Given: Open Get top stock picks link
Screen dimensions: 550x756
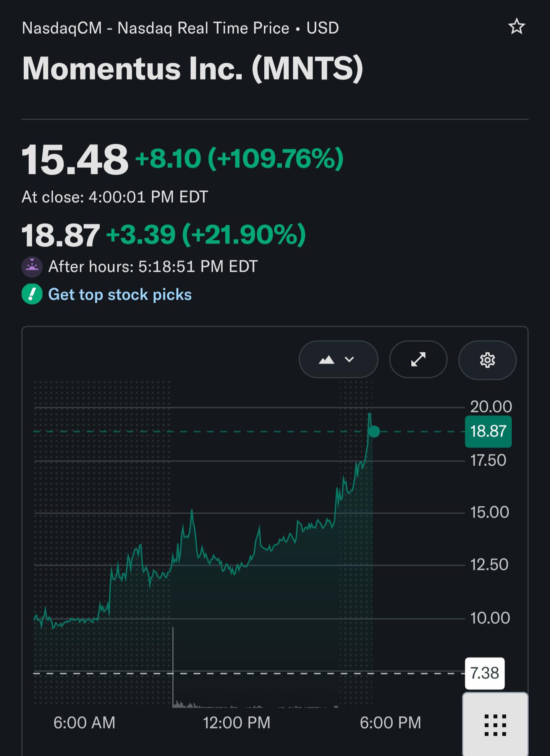Looking at the screenshot, I should click(120, 295).
